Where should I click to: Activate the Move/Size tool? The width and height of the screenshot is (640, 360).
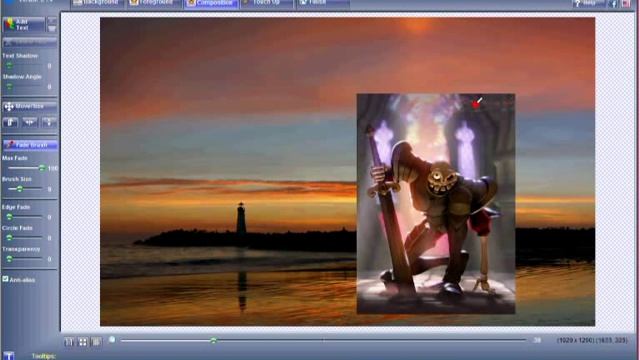point(29,107)
